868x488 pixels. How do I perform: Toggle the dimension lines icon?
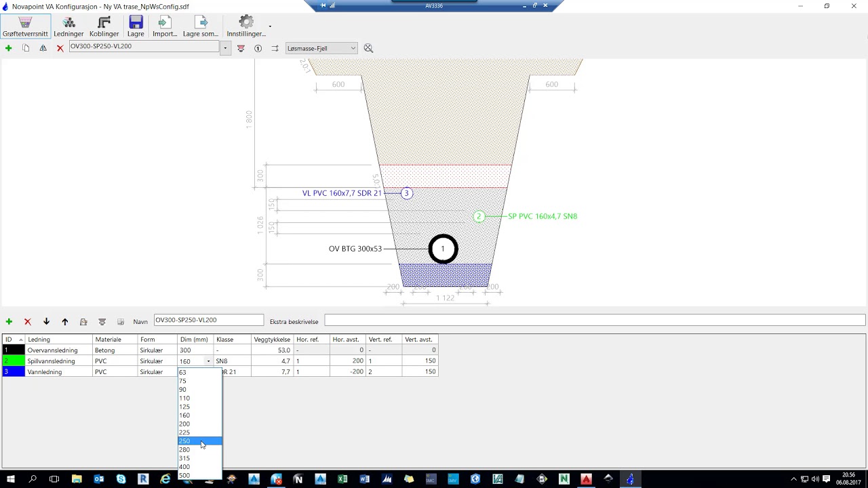(x=275, y=48)
